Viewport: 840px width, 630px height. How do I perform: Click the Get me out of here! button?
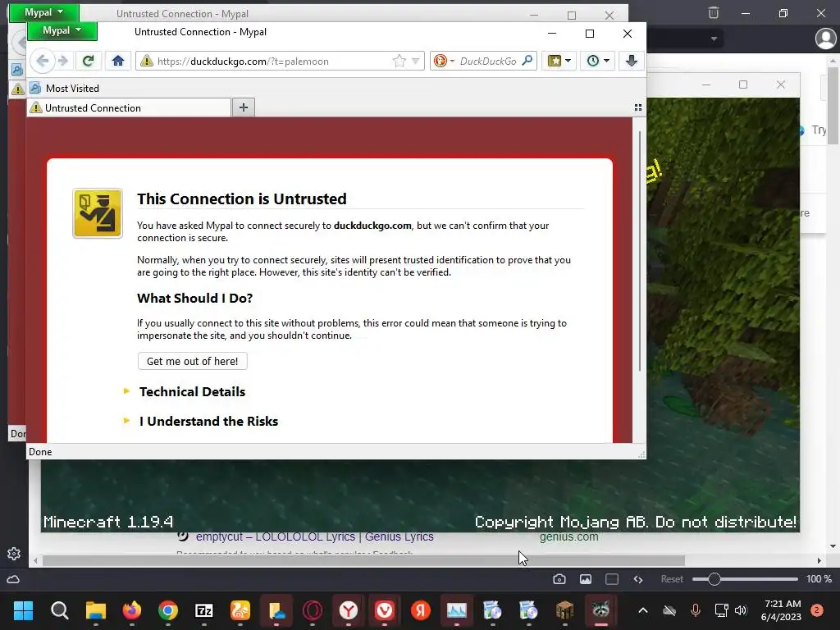192,361
